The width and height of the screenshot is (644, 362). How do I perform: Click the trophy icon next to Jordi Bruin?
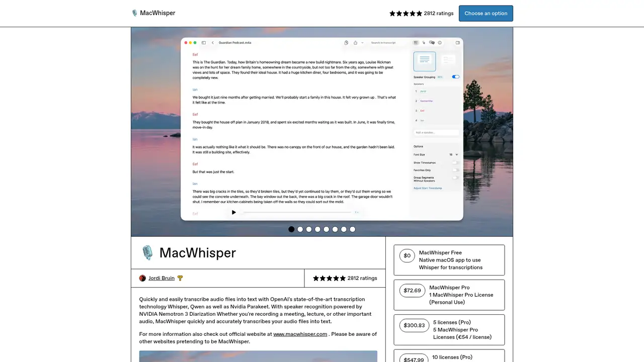pyautogui.click(x=180, y=278)
